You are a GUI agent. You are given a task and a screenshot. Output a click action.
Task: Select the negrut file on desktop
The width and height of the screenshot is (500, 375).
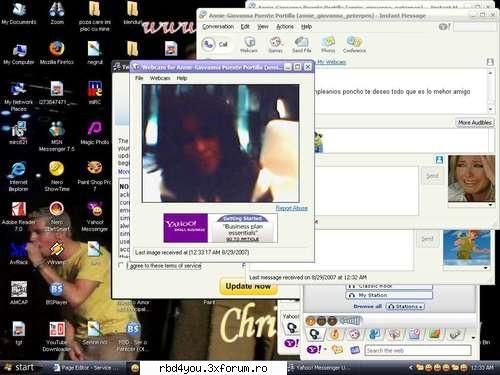click(x=95, y=53)
